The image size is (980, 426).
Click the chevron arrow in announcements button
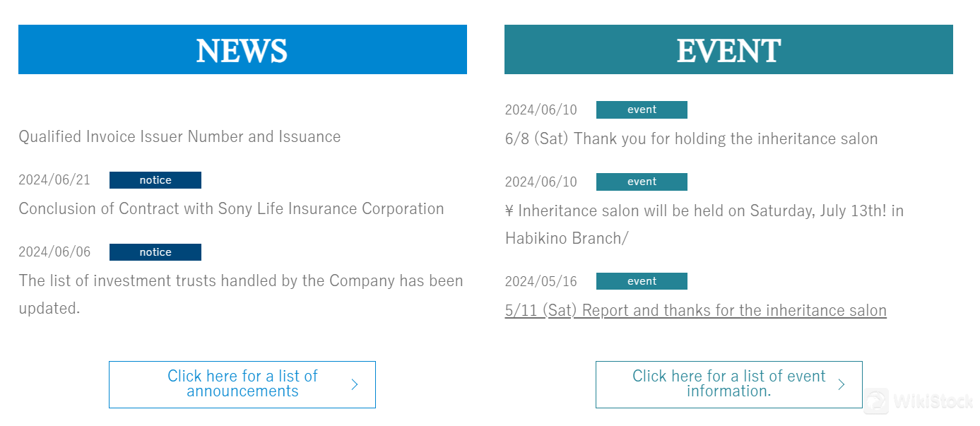tap(355, 384)
